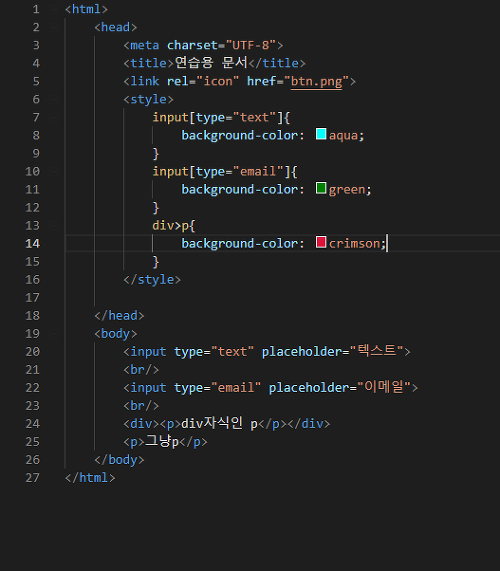Click the href attribute name on line 5
500x571 pixels.
point(261,81)
